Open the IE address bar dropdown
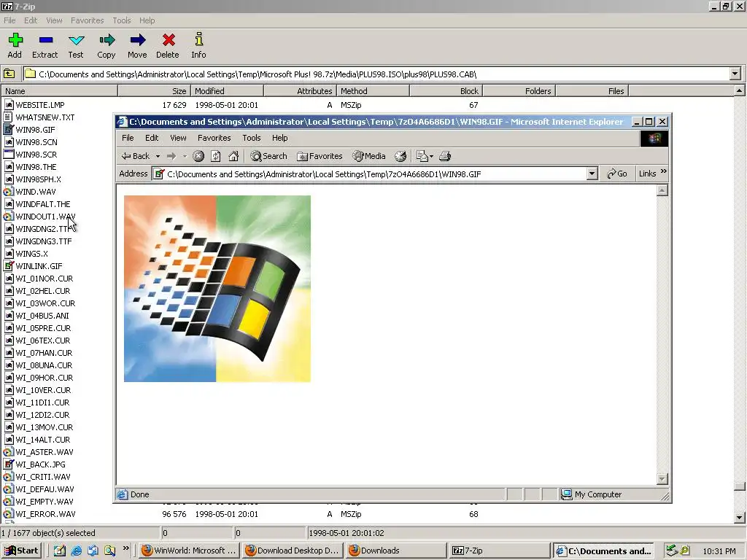Viewport: 747px width, 560px height. (592, 174)
